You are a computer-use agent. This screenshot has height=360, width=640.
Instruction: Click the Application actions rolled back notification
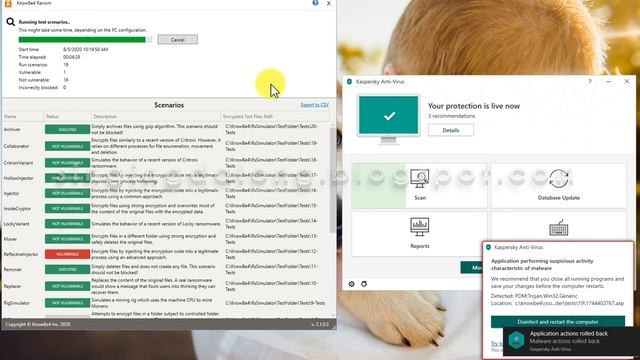tap(571, 341)
